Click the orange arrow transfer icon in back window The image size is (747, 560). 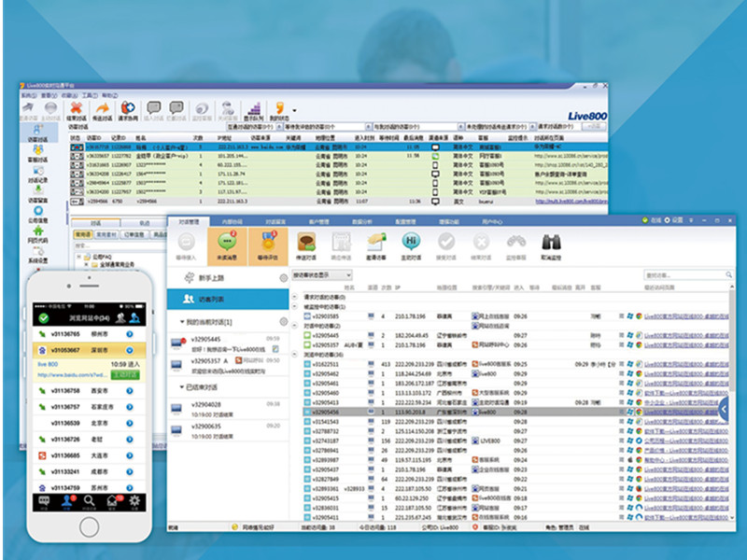[x=102, y=108]
